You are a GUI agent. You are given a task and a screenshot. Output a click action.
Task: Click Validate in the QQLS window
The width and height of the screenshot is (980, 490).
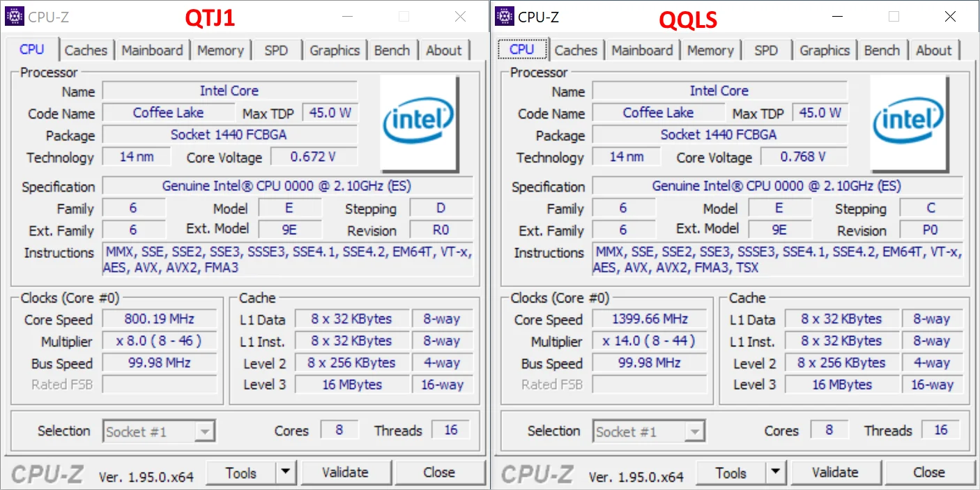click(835, 473)
